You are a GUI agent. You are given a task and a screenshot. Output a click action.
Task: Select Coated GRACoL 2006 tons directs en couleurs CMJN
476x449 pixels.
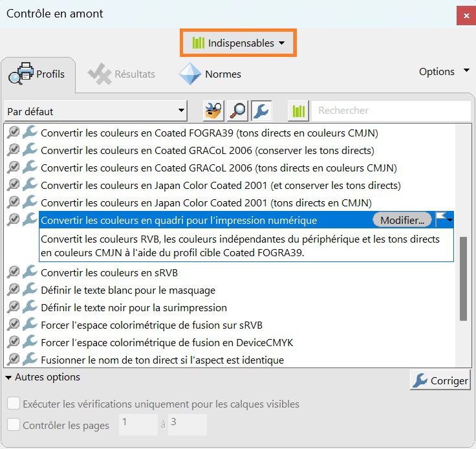pos(219,168)
